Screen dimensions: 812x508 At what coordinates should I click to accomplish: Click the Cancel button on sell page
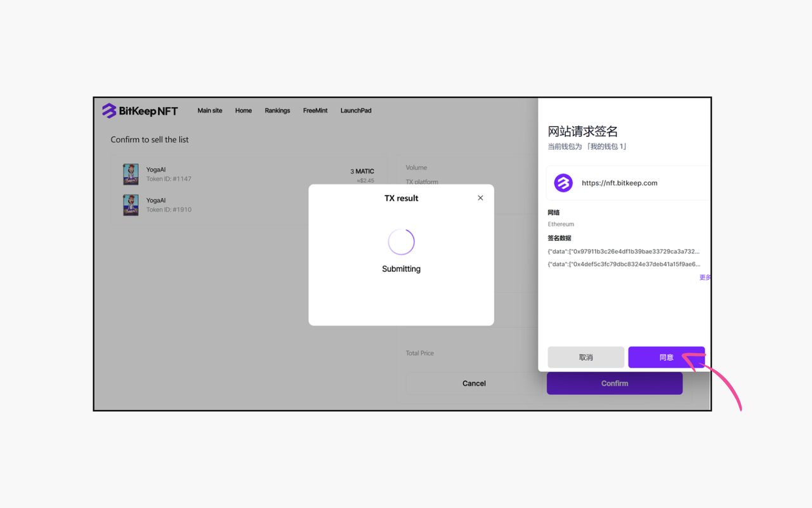[474, 384]
